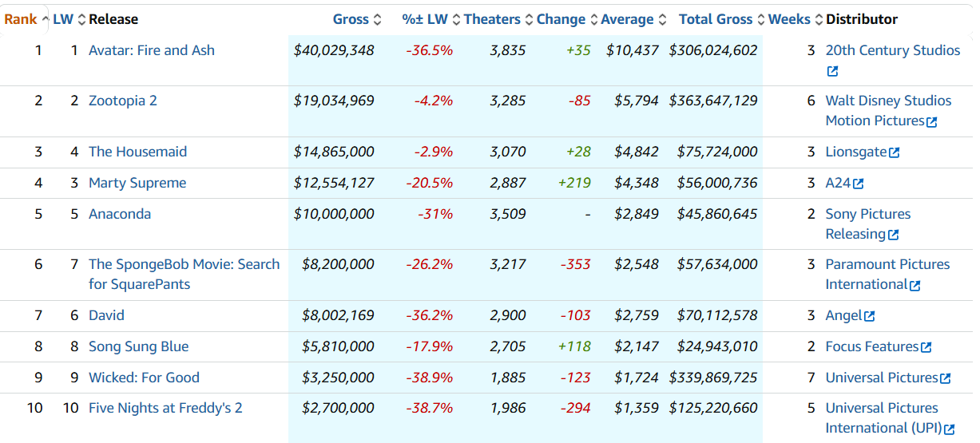
Task: Sort by Weeks column header
Action: 789,19
